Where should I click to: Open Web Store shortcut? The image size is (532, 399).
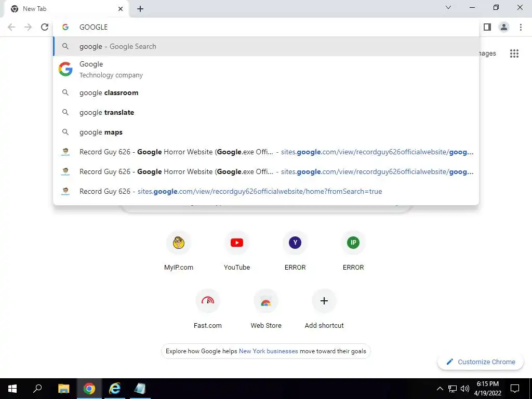266,310
